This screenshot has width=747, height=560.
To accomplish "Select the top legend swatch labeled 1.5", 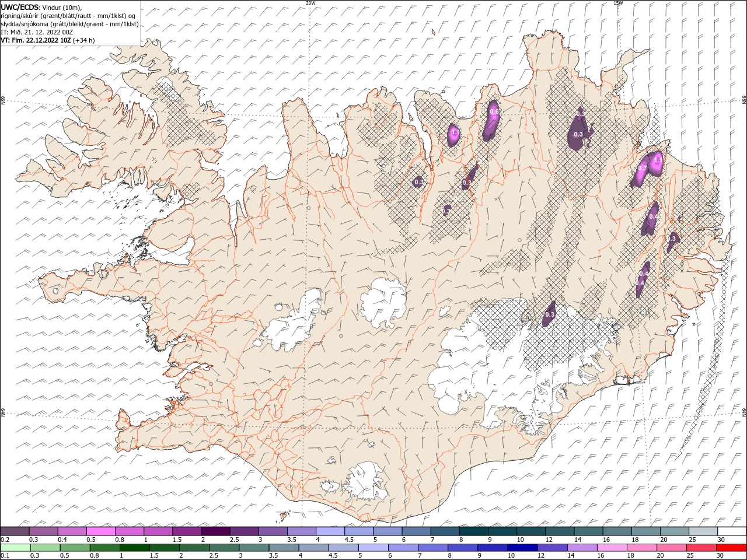I will click(186, 531).
